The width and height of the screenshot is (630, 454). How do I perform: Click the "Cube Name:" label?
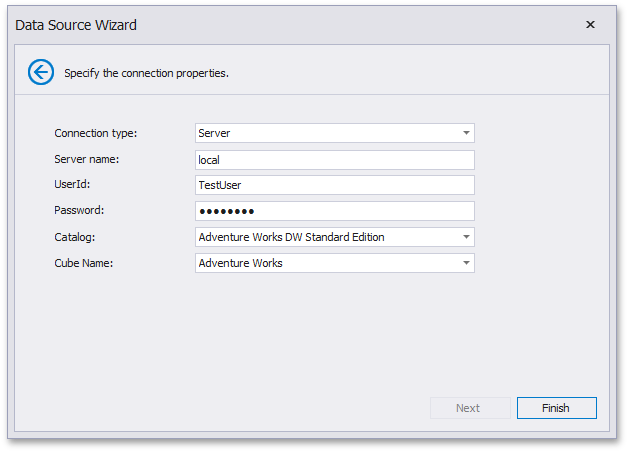84,263
